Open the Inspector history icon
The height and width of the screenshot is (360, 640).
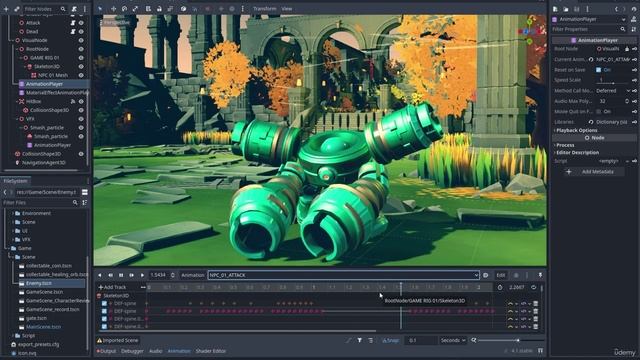pyautogui.click(x=633, y=9)
